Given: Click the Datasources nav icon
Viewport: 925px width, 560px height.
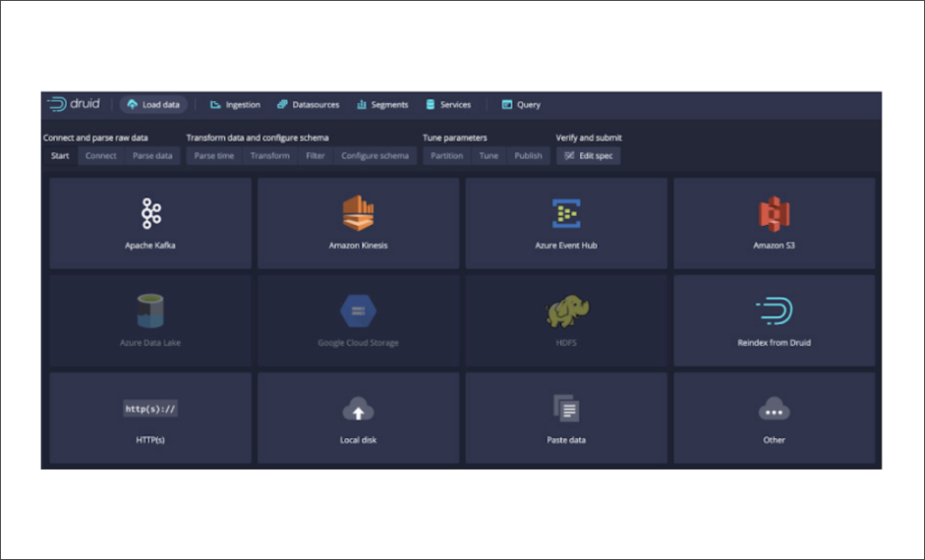Looking at the screenshot, I should pyautogui.click(x=282, y=105).
